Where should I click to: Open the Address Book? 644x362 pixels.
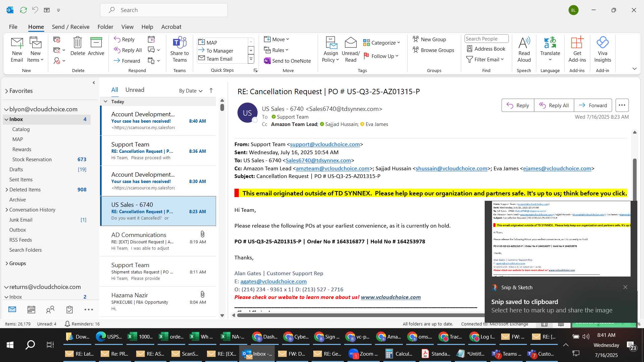(x=486, y=49)
